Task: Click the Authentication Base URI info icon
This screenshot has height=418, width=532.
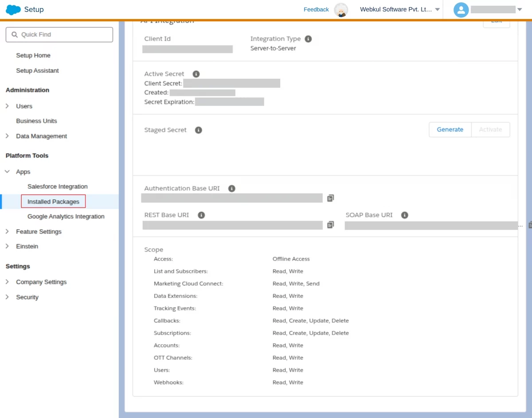Action: tap(231, 188)
